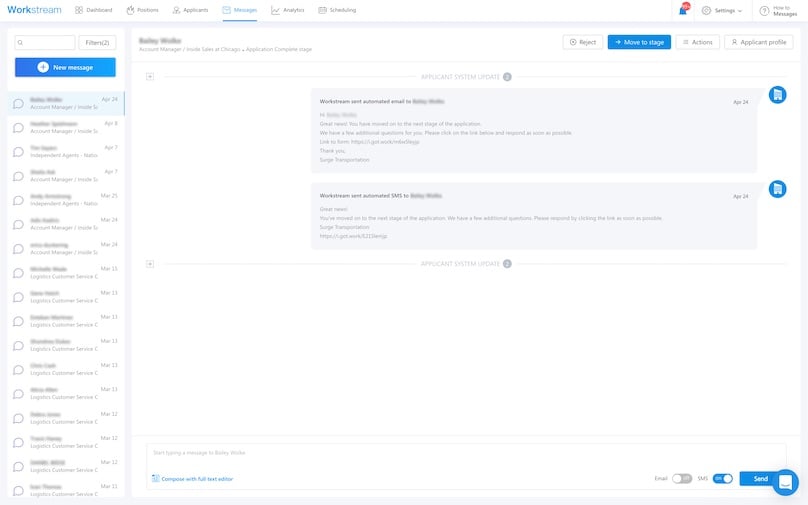
Task: Click the Workstream logo
Action: 34,10
